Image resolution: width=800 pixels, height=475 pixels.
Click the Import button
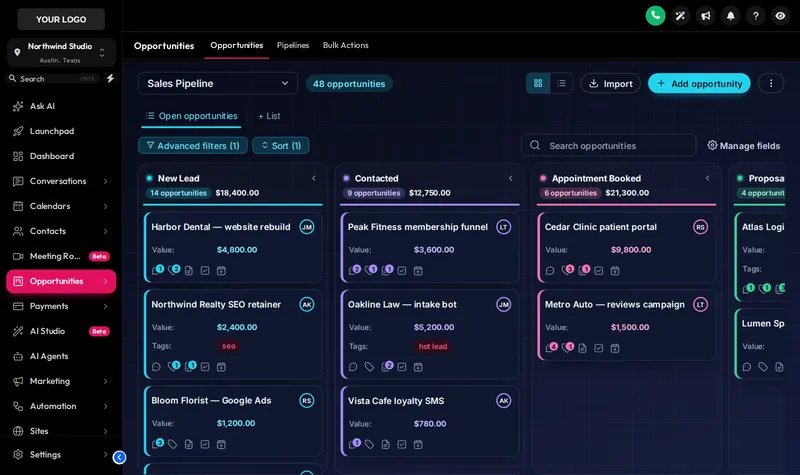(x=610, y=83)
